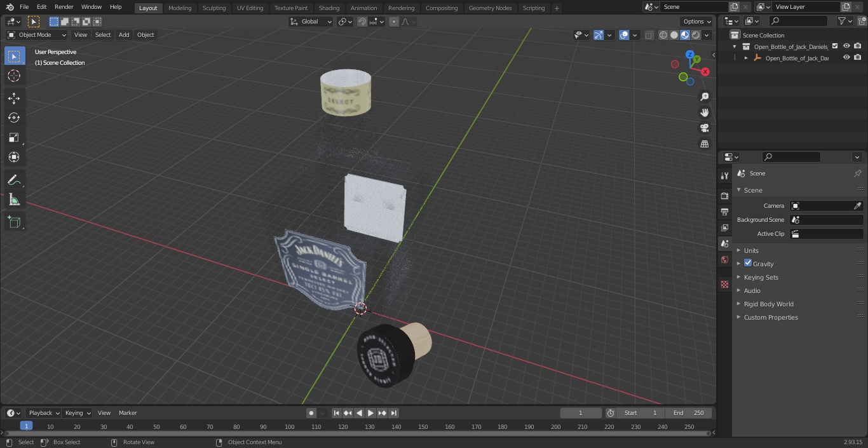Switch to wireframe viewport shading
This screenshot has height=448, width=868.
point(663,35)
